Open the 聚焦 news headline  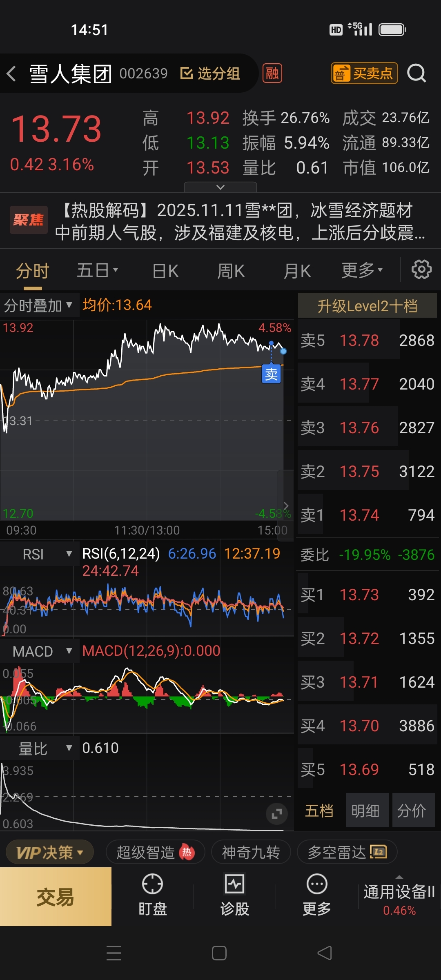coord(220,221)
